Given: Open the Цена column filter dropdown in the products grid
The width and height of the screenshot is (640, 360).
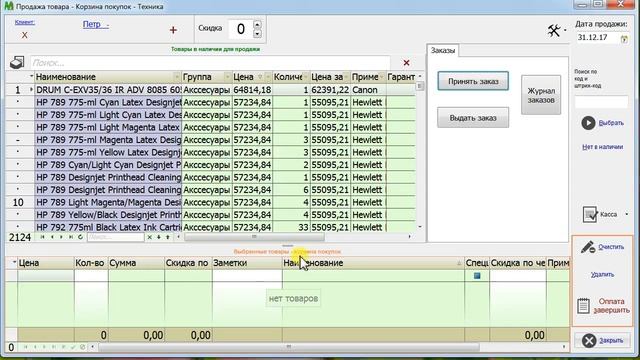Looking at the screenshot, I should (x=268, y=77).
